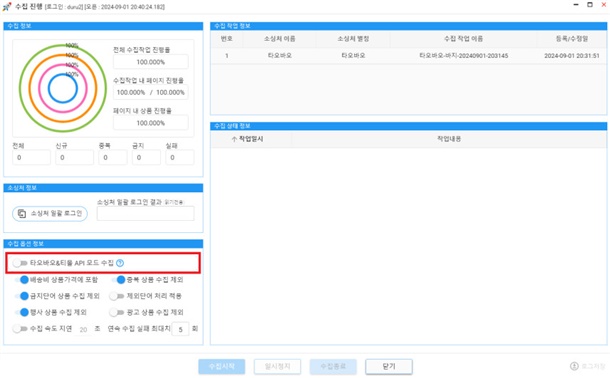Click the 금지 count field
Image resolution: width=610 pixels, height=378 pixels.
[146, 158]
